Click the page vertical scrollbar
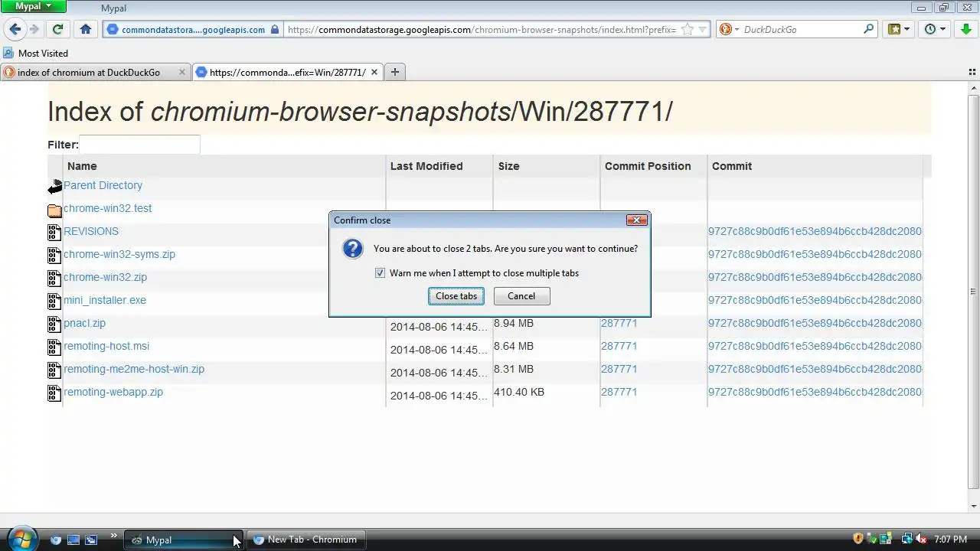Image resolution: width=980 pixels, height=551 pixels. (973, 291)
